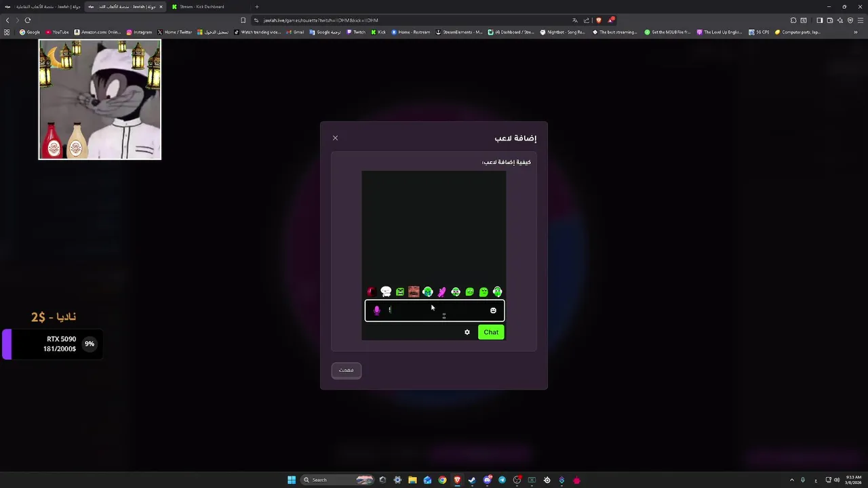Open the StreamElements bookmark
This screenshot has height=488, width=868.
(459, 32)
